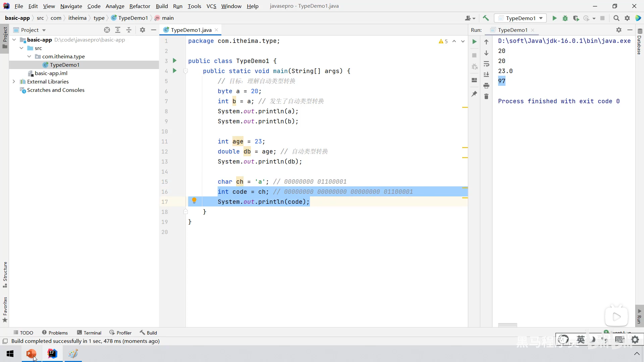Open the Refactor menu
The width and height of the screenshot is (644, 362).
(x=140, y=6)
